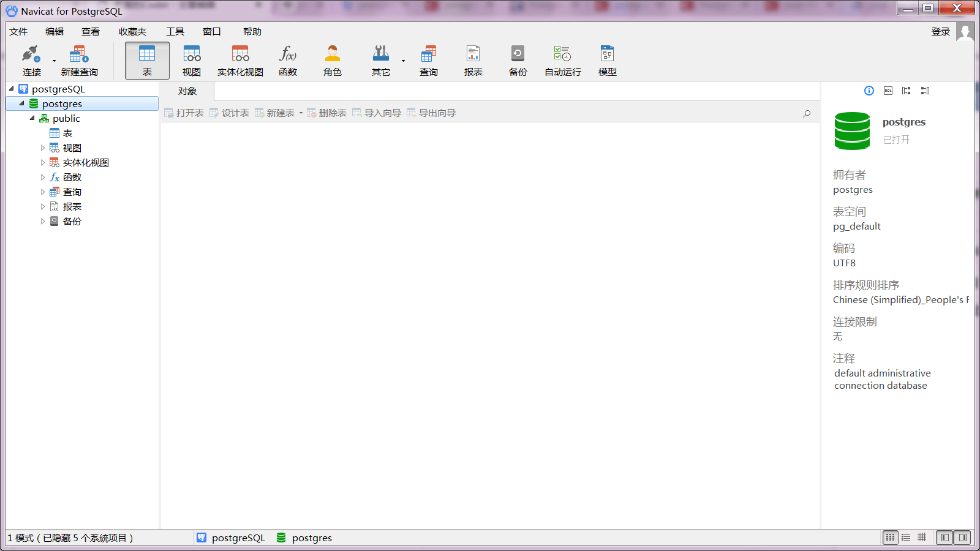Switch to detail view in status bar
The image size is (980, 551).
[x=906, y=538]
